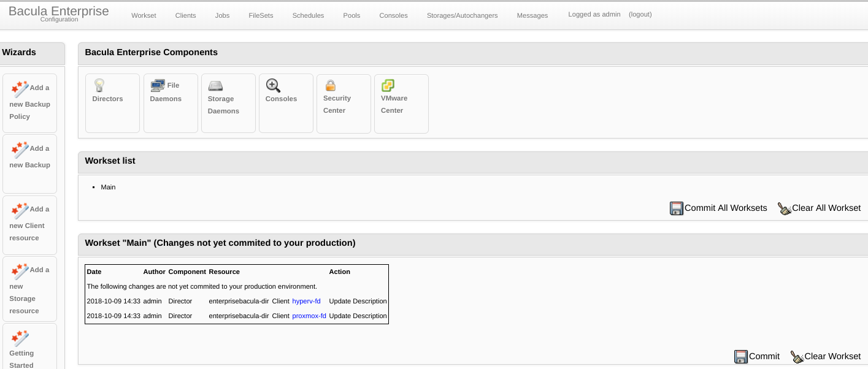
Task: Click enterprisebacula-dir in the proxmox-fd row
Action: pos(239,316)
